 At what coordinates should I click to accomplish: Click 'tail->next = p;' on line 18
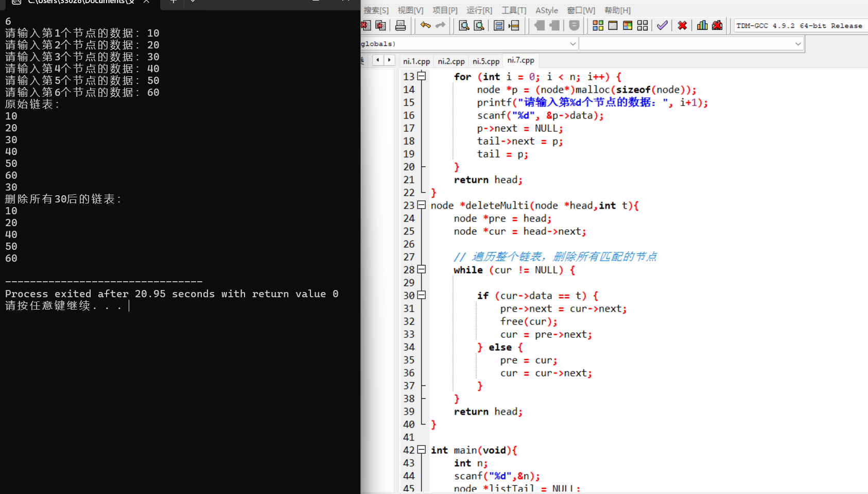[x=520, y=141]
